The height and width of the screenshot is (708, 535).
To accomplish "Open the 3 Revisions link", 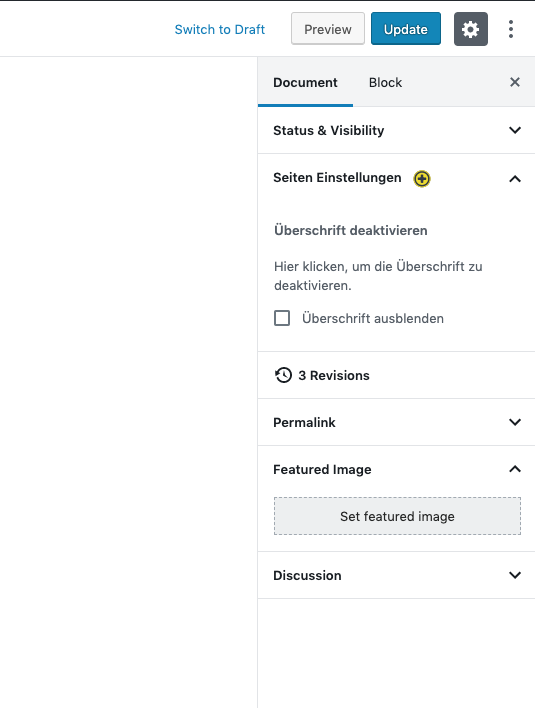I will [x=334, y=375].
